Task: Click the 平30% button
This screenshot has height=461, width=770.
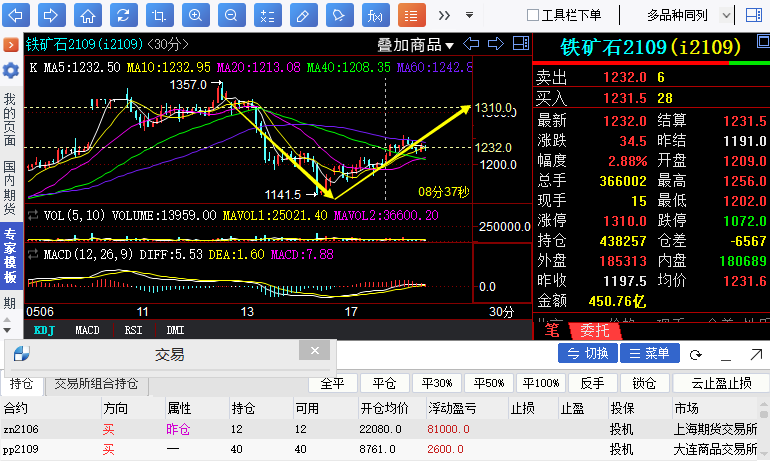Action: click(436, 383)
